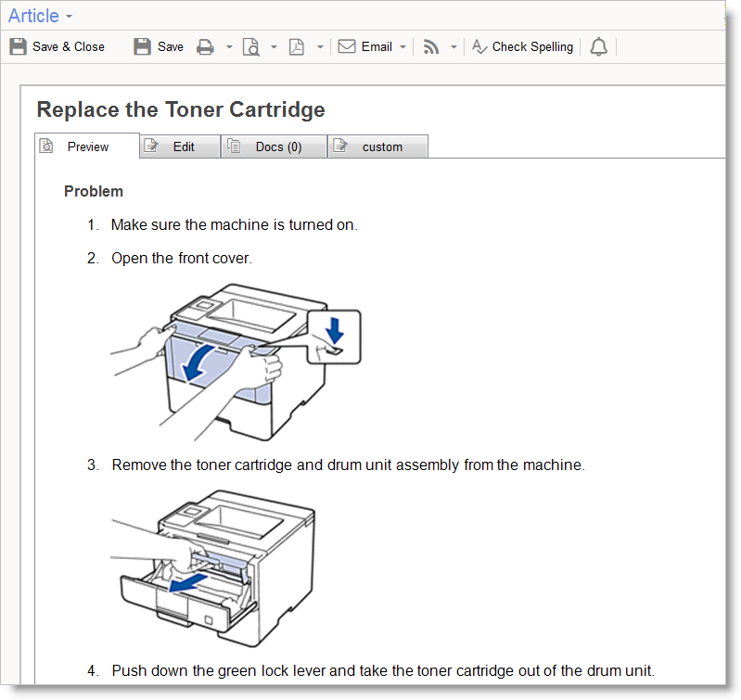Click the notification bell icon
Image resolution: width=741 pixels, height=700 pixels.
coord(599,46)
